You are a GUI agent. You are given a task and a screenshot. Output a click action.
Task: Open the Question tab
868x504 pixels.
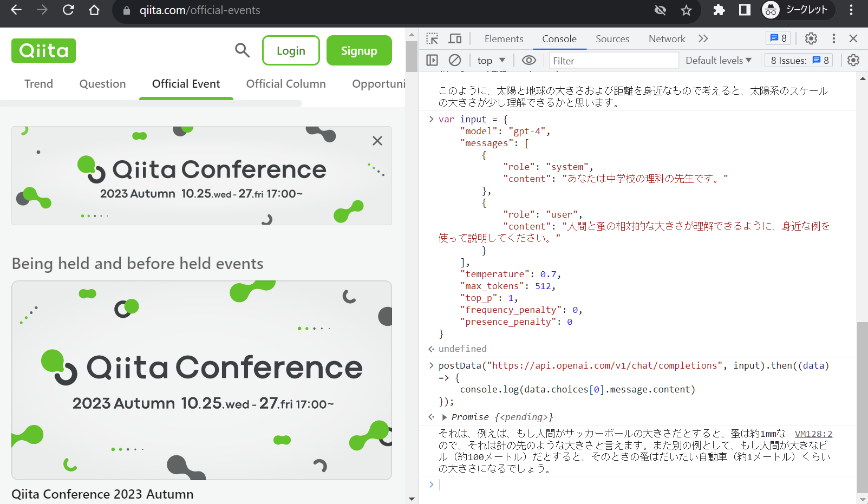[x=102, y=84]
